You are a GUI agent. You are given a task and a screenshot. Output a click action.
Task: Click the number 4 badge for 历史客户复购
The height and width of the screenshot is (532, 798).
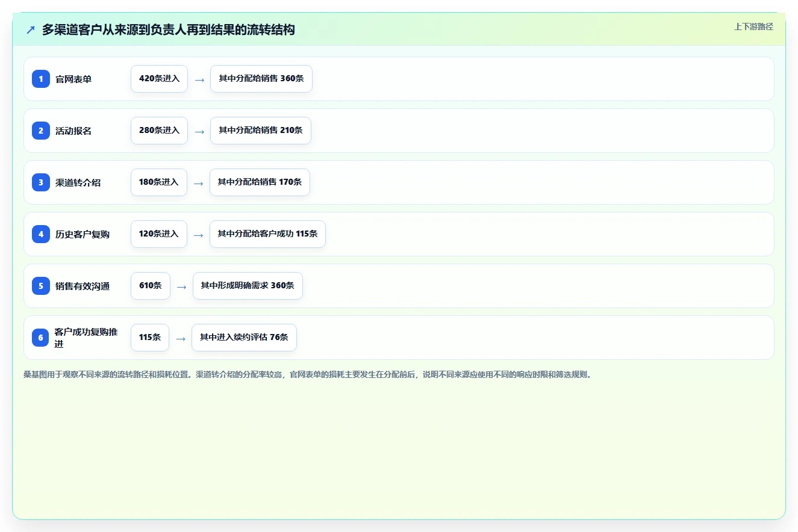[41, 234]
